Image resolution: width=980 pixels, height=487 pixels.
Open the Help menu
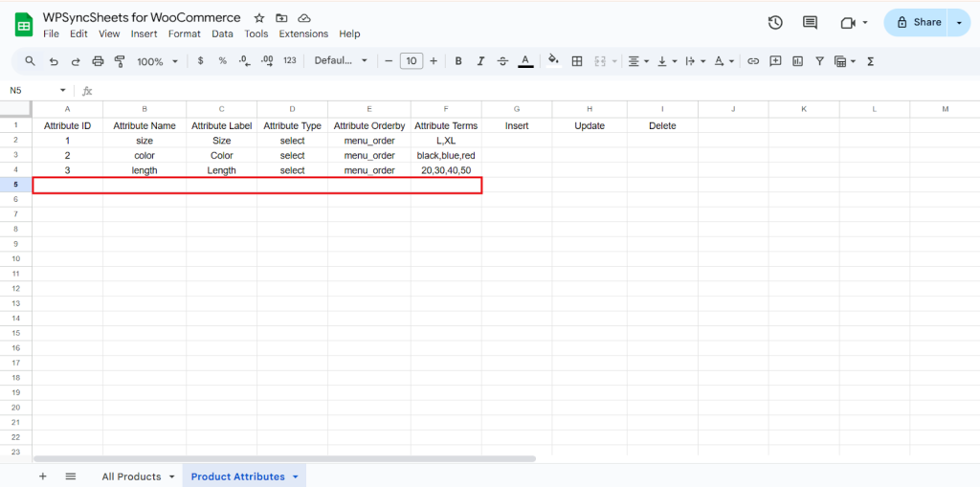click(x=349, y=33)
